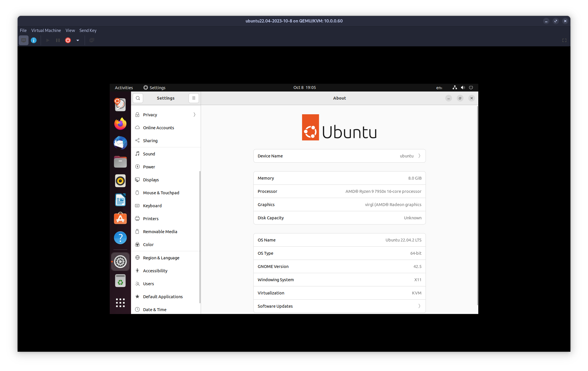Launch Firefox from the Ubuntu dock
The width and height of the screenshot is (588, 371).
(120, 124)
